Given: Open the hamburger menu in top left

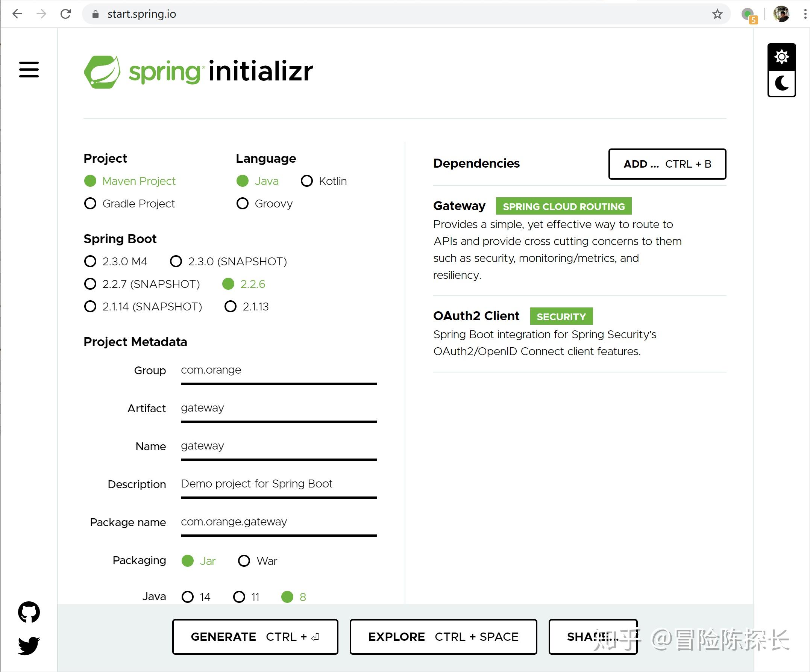Looking at the screenshot, I should click(29, 70).
